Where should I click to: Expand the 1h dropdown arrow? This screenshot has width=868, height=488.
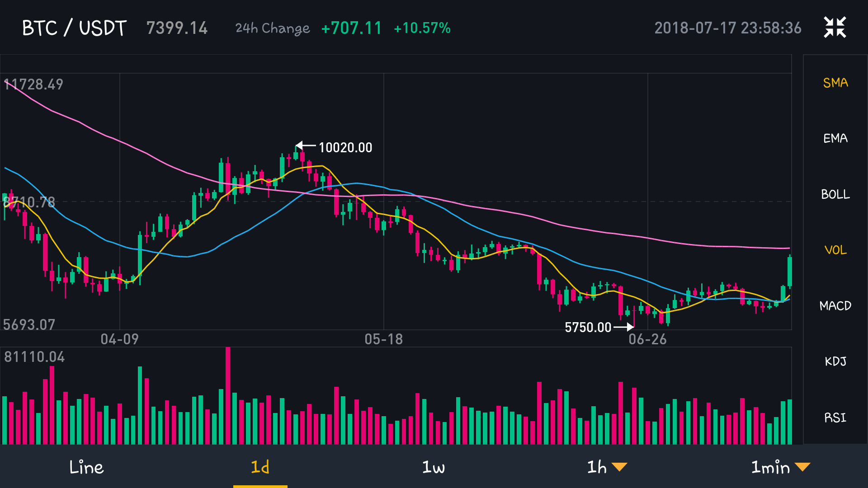pos(619,467)
